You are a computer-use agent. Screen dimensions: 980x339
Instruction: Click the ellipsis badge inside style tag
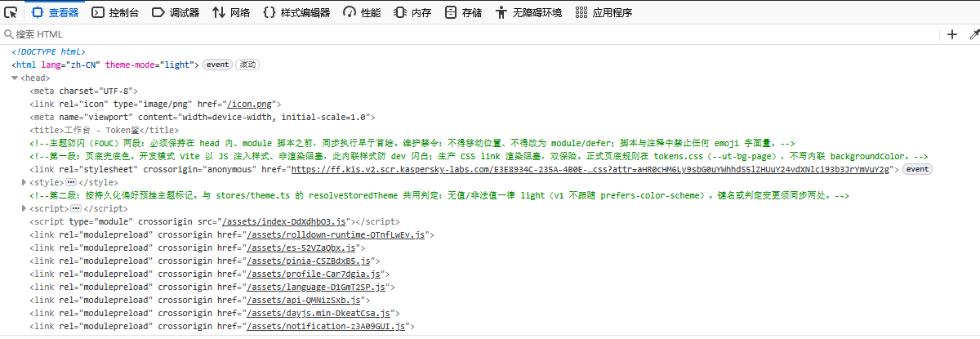click(x=71, y=182)
